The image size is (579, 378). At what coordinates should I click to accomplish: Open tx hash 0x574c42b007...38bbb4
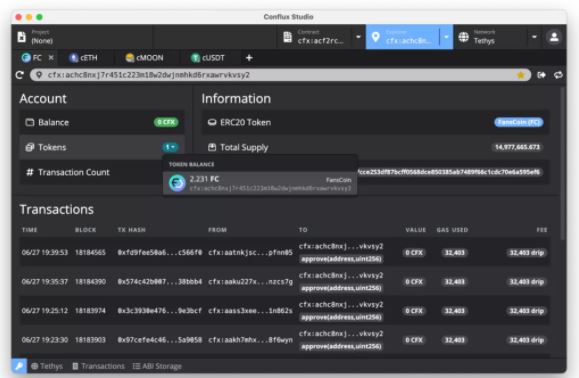pyautogui.click(x=160, y=282)
